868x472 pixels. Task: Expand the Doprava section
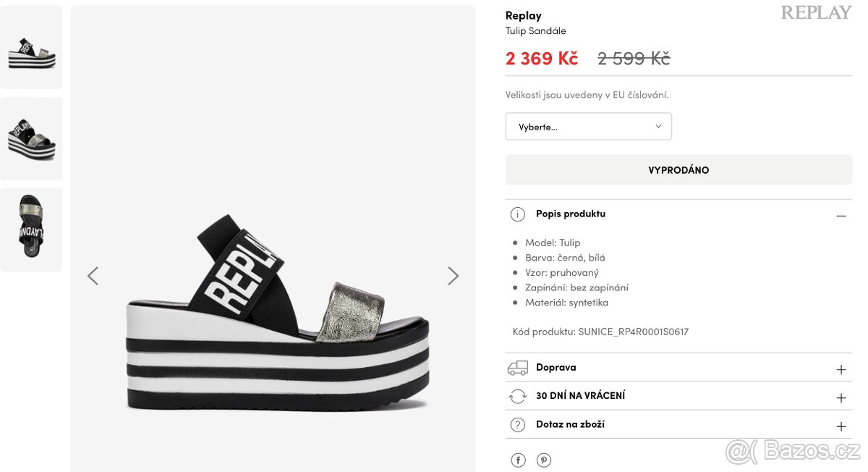tap(841, 369)
